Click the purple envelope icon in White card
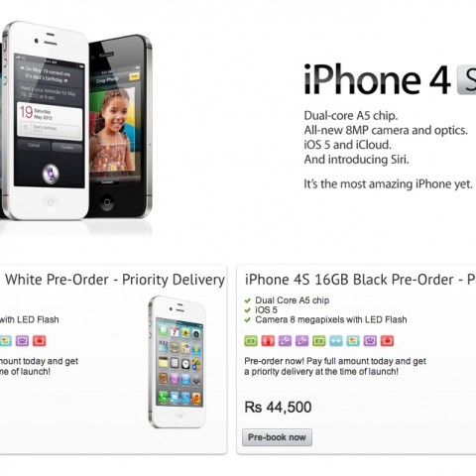Image resolution: width=476 pixels, height=476 pixels. coord(22,341)
